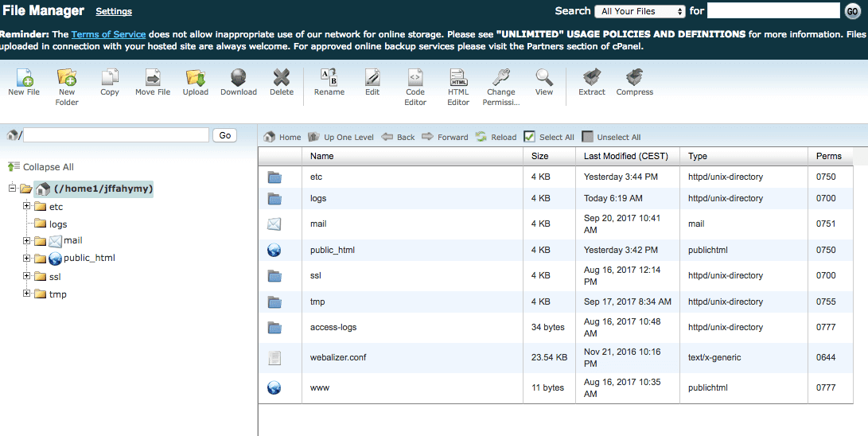Expand the tmp folder in tree
The height and width of the screenshot is (436, 868).
tap(26, 294)
